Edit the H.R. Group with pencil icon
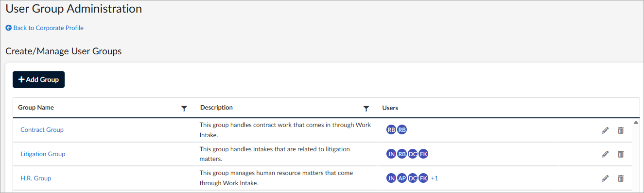Image resolution: width=644 pixels, height=193 pixels. (x=605, y=178)
